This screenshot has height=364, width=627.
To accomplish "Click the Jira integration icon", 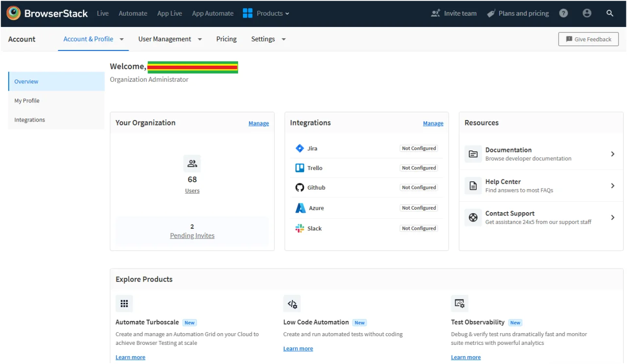I will pyautogui.click(x=300, y=148).
